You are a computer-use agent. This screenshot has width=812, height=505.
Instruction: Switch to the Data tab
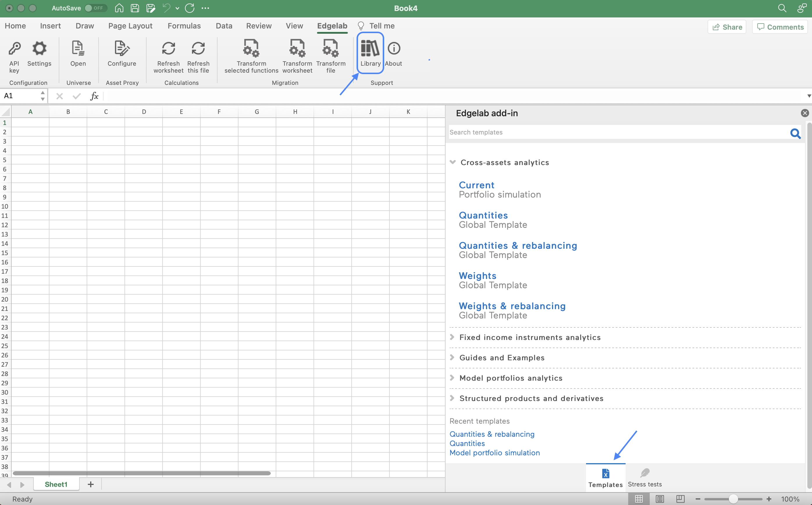point(224,26)
